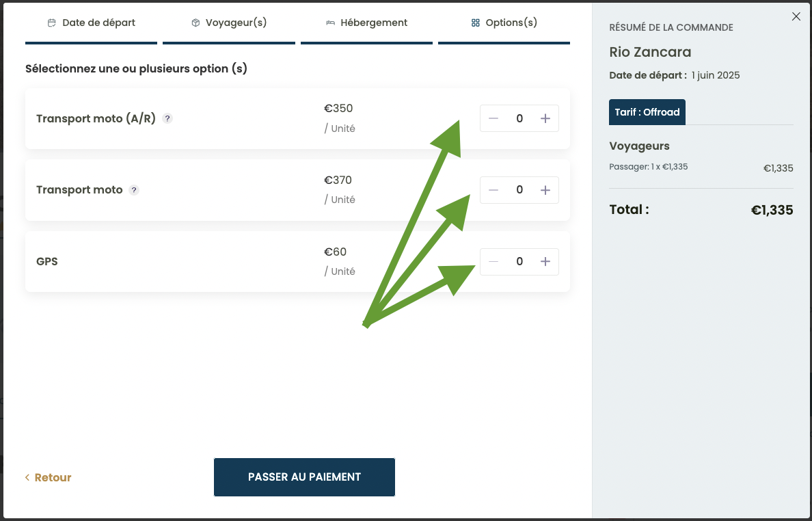Increase GPS quantity with plus icon

545,262
